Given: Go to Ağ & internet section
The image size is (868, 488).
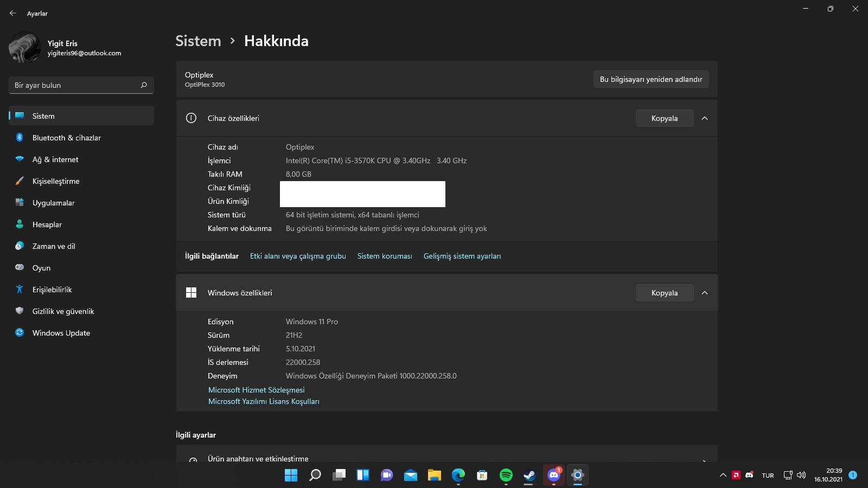Looking at the screenshot, I should click(55, 159).
